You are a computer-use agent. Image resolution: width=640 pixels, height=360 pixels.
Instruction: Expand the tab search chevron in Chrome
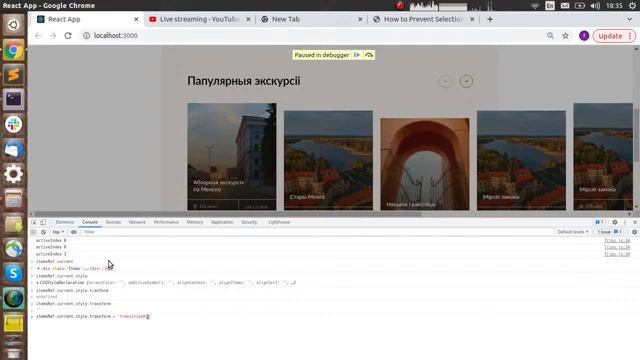tap(629, 19)
